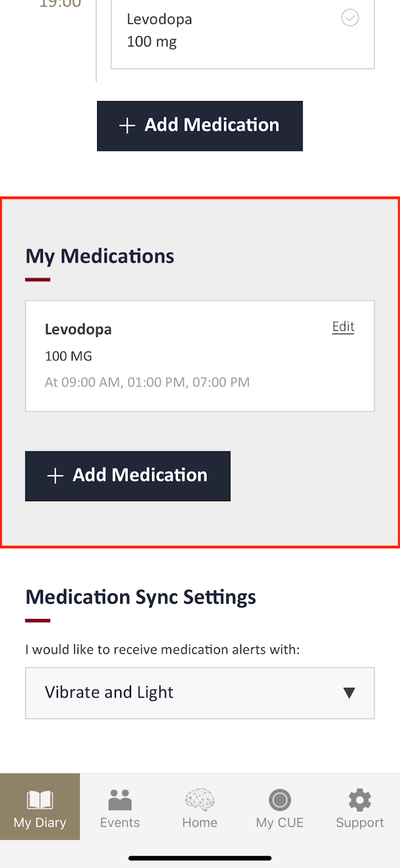Viewport: 400px width, 868px height.
Task: Tap the Medication Sync Settings heading
Action: click(x=140, y=597)
